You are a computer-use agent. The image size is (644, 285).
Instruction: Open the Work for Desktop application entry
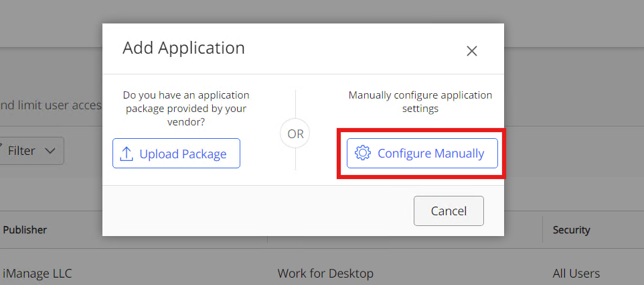pos(325,273)
